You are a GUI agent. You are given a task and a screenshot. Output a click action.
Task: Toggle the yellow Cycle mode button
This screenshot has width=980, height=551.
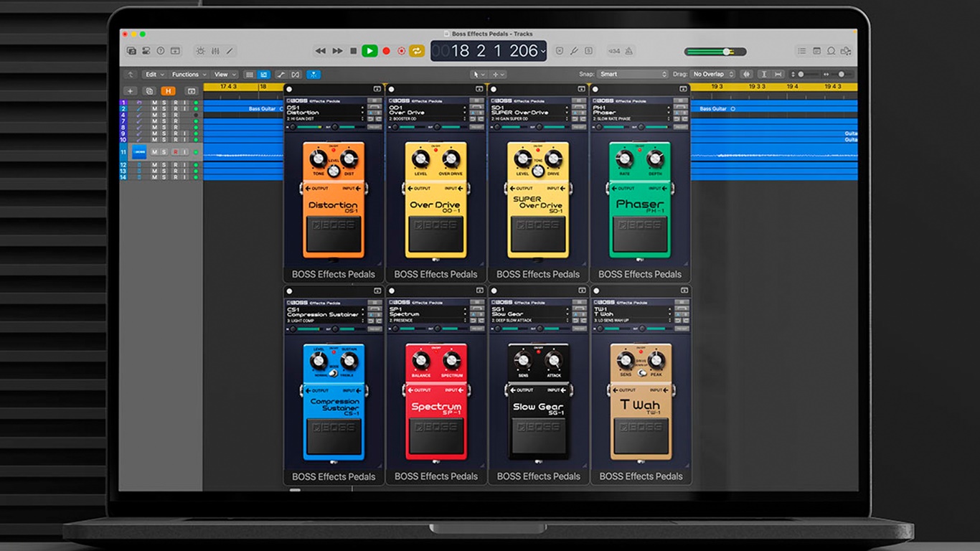pos(417,51)
